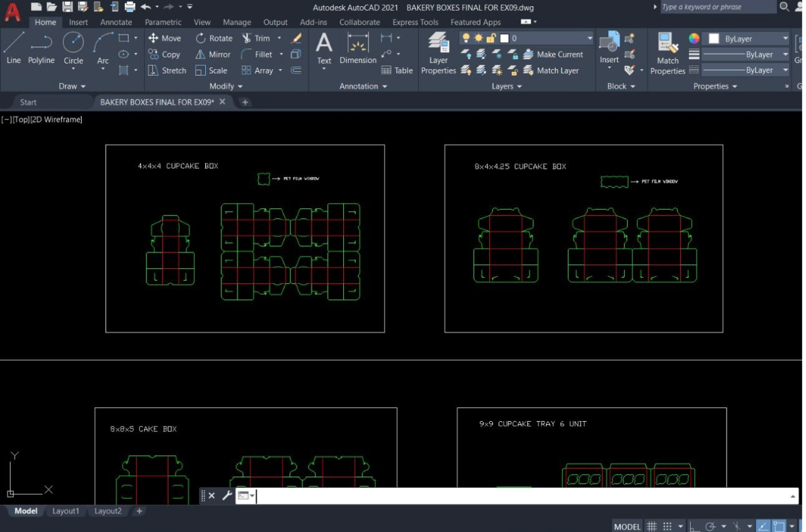806x532 pixels.
Task: Toggle snap mode in status bar
Action: pos(667,526)
